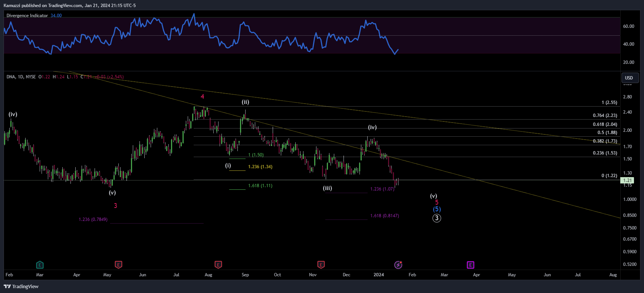
Task: Click the red earnings E marker near August
Action: pos(218,265)
